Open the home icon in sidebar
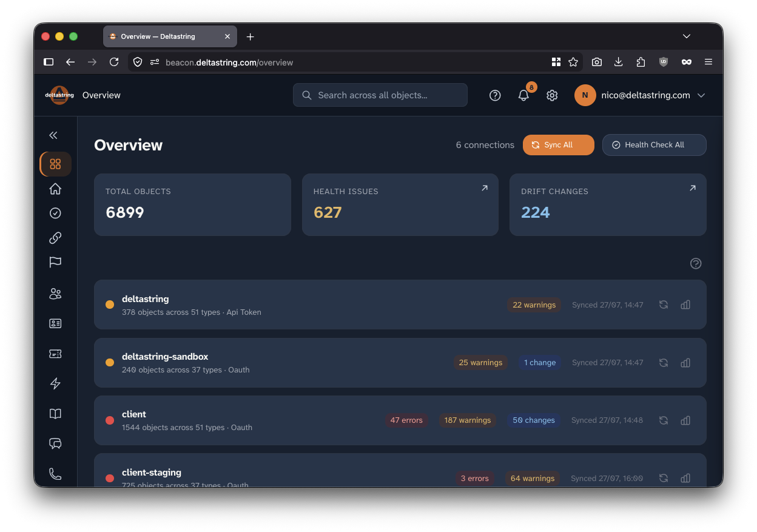Image resolution: width=757 pixels, height=532 pixels. [55, 189]
